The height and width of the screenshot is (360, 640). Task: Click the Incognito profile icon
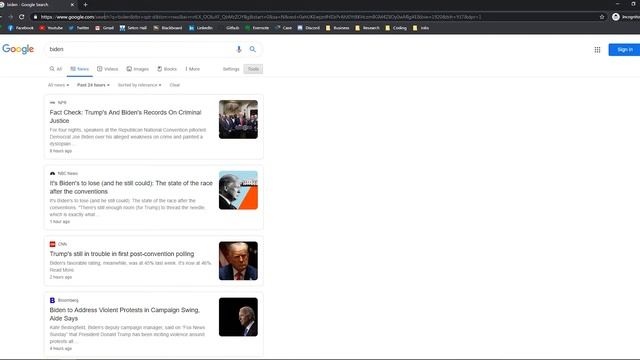616,17
